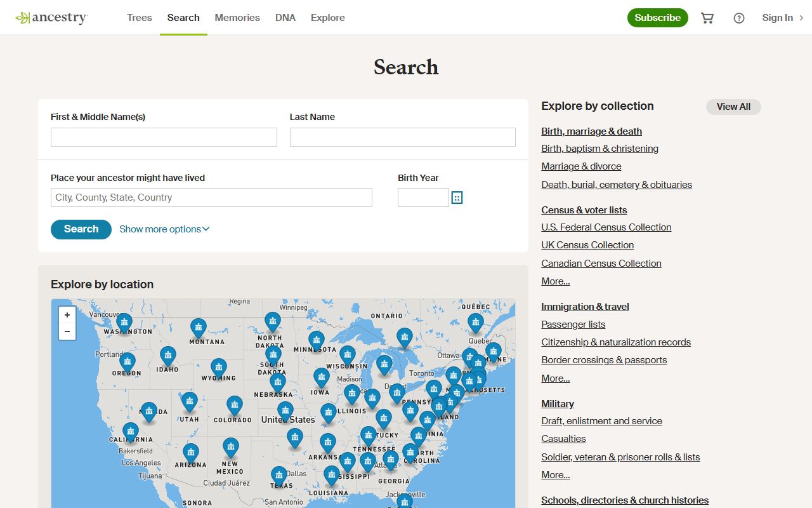Focus the ancestor place field
The height and width of the screenshot is (508, 812).
pos(211,197)
